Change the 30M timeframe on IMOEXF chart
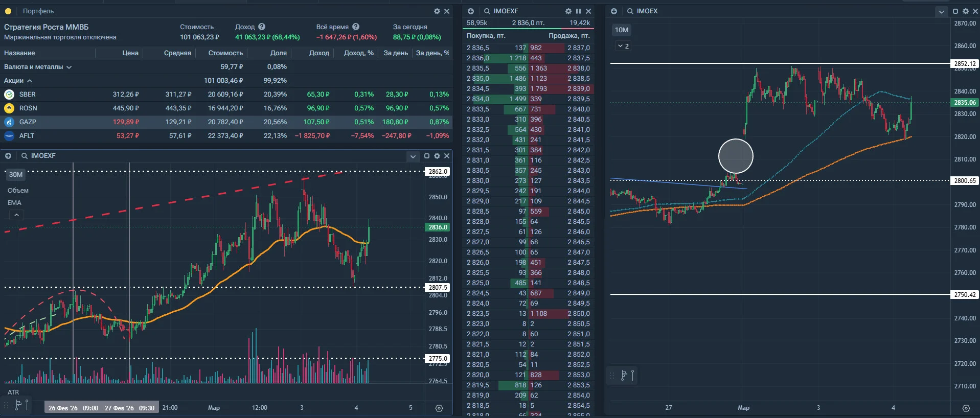The width and height of the screenshot is (980, 418). pyautogui.click(x=16, y=175)
